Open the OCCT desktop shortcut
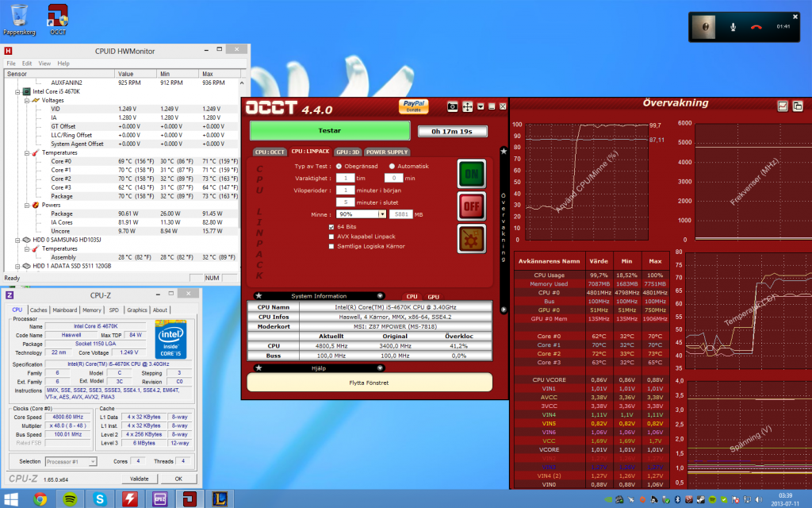 pos(58,20)
